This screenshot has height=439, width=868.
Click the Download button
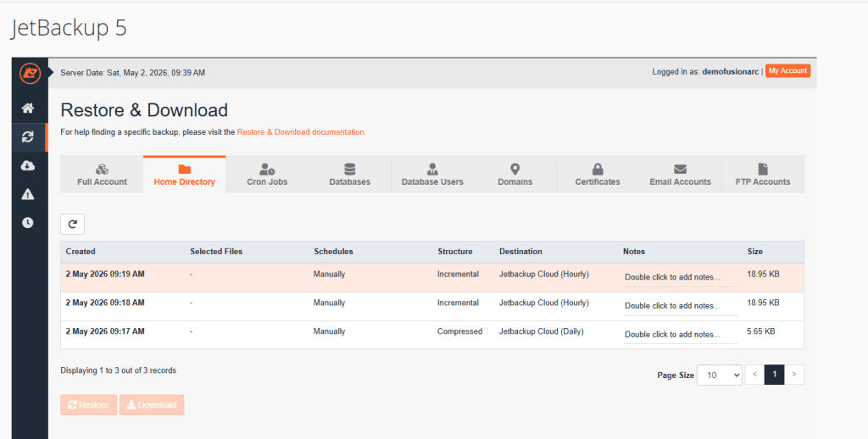[152, 405]
